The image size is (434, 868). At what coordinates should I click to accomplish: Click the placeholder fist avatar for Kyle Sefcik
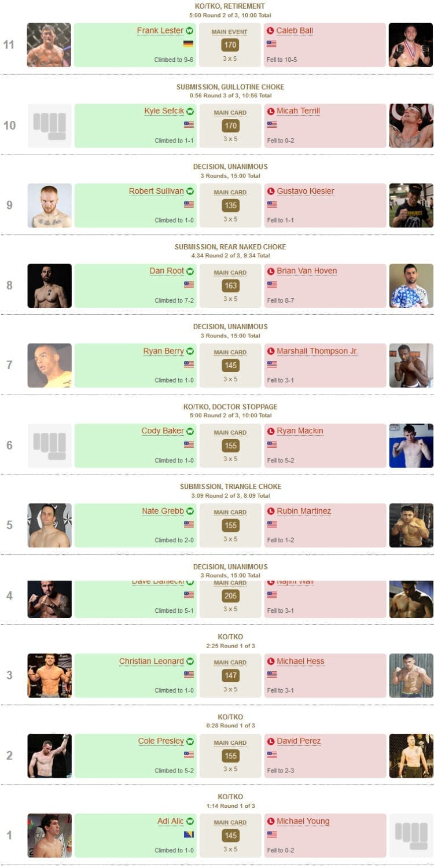pyautogui.click(x=50, y=126)
